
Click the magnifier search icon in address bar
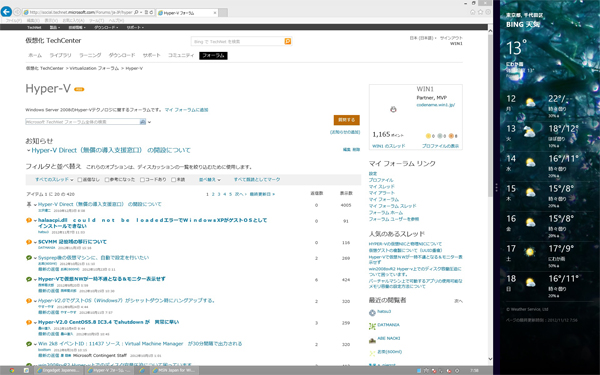click(x=137, y=13)
